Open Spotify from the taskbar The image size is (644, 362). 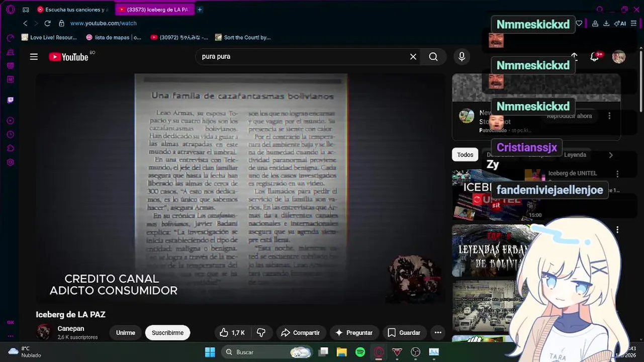click(360, 352)
